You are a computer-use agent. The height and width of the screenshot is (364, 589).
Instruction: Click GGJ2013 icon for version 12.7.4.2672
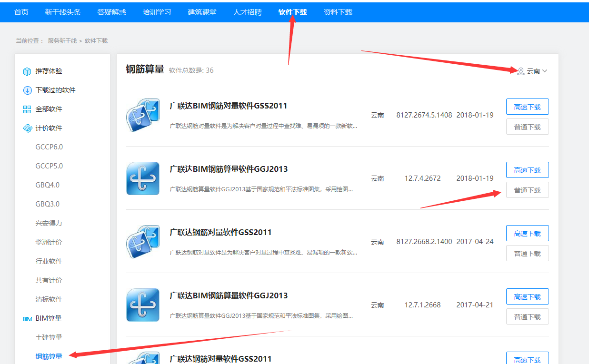[143, 178]
